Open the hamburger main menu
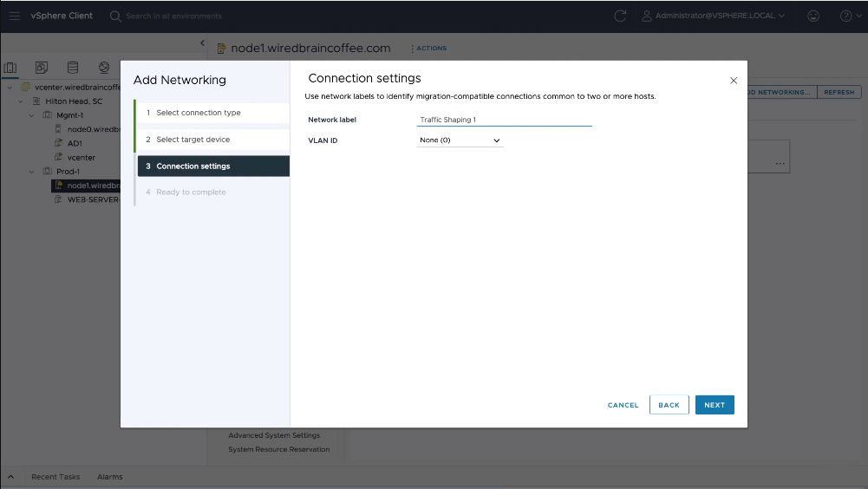 15,16
